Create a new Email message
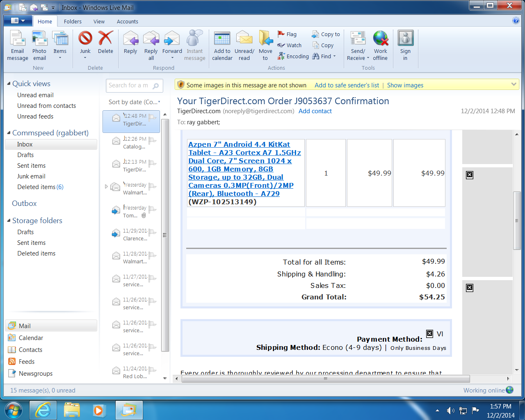Viewport: 525px width, 420px height. 18,46
